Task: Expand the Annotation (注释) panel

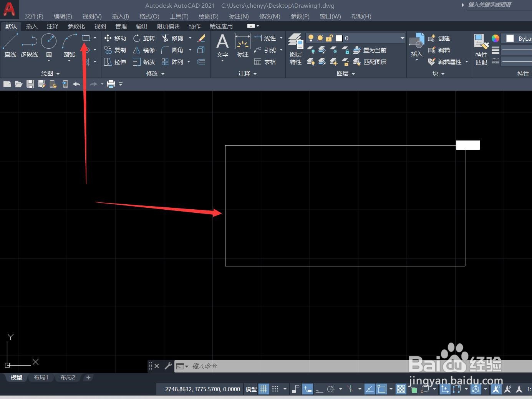Action: 248,73
